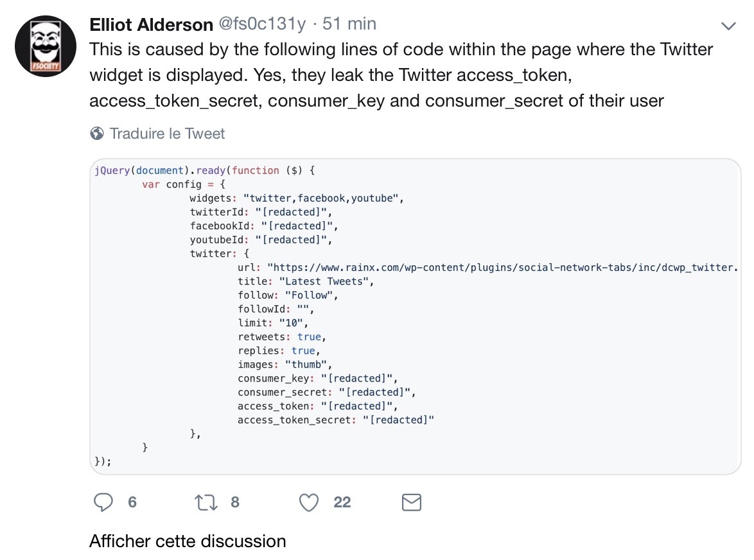
Task: Click the reply count number 6
Action: click(132, 502)
